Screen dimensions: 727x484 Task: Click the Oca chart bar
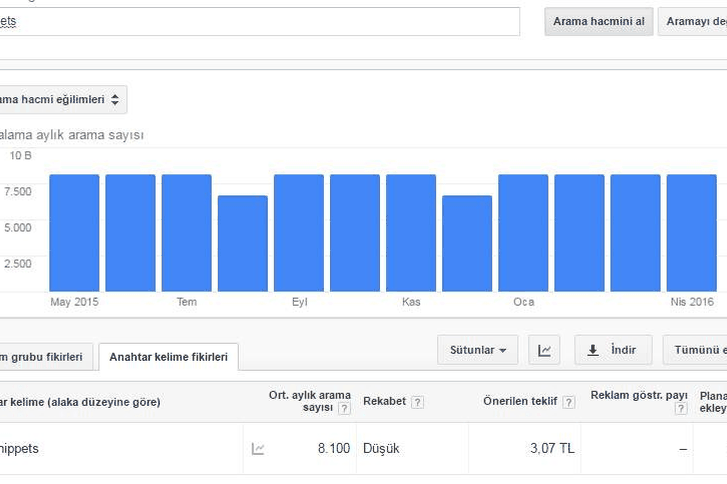pyautogui.click(x=523, y=233)
